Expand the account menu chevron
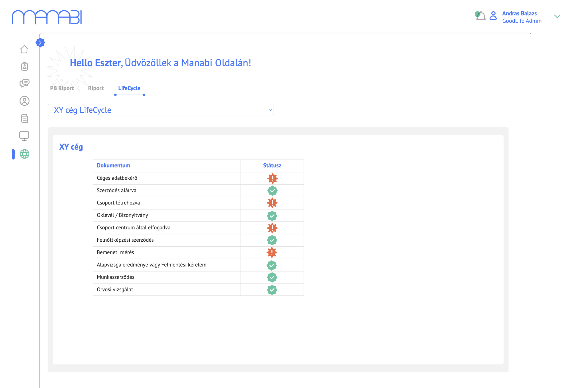This screenshot has height=388, width=588. (x=557, y=16)
